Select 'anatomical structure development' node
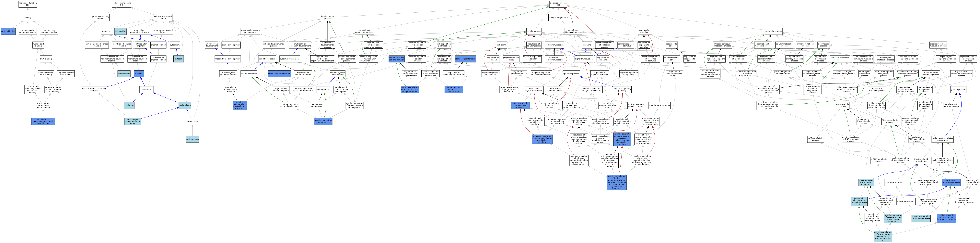 [250, 31]
